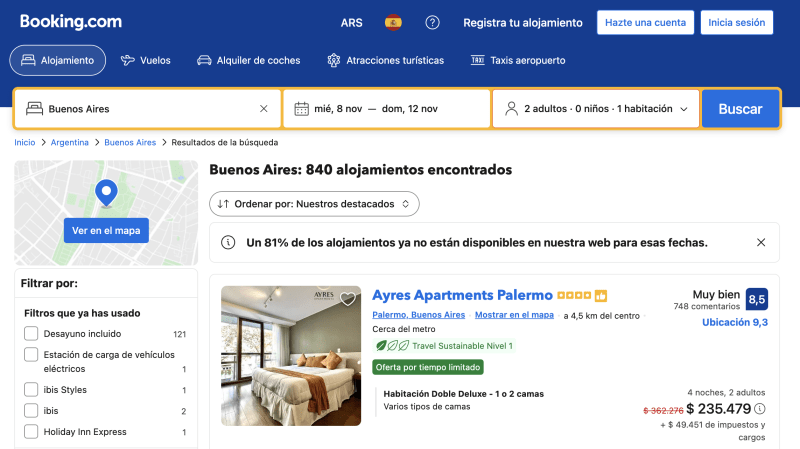
Task: Check Desayuno incluido filter
Action: click(x=31, y=334)
